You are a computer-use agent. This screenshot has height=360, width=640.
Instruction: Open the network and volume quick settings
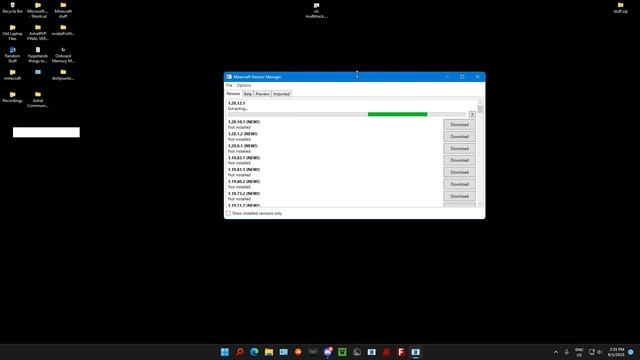click(596, 352)
